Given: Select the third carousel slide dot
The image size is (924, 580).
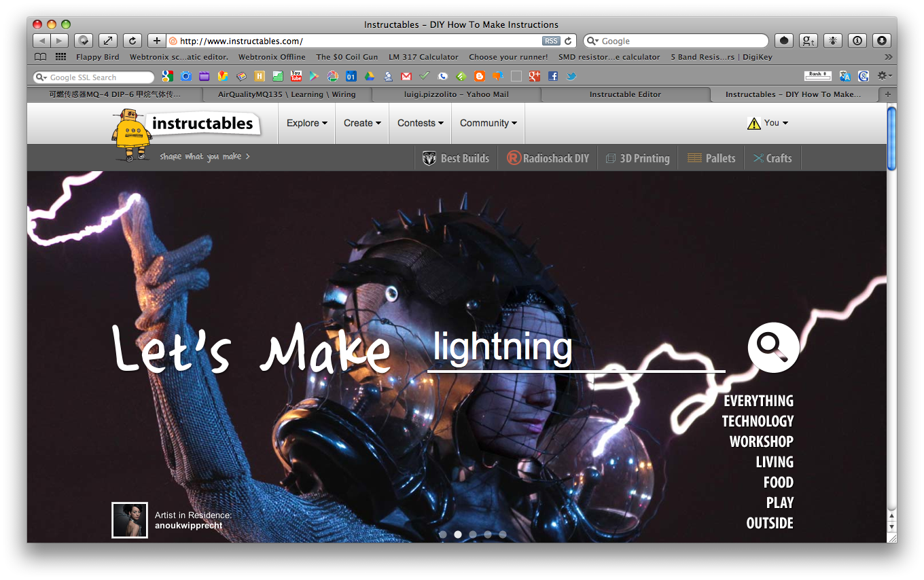Looking at the screenshot, I should [x=473, y=534].
